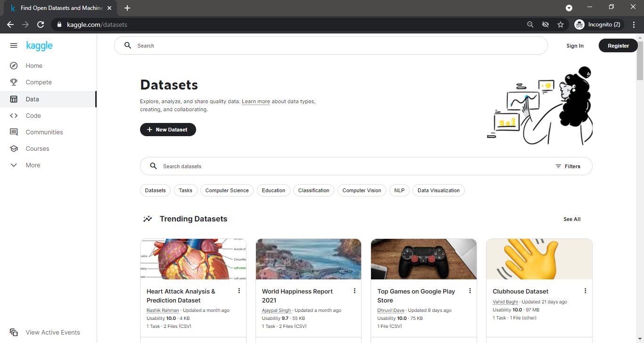Click the Register button
644x343 pixels.
618,45
